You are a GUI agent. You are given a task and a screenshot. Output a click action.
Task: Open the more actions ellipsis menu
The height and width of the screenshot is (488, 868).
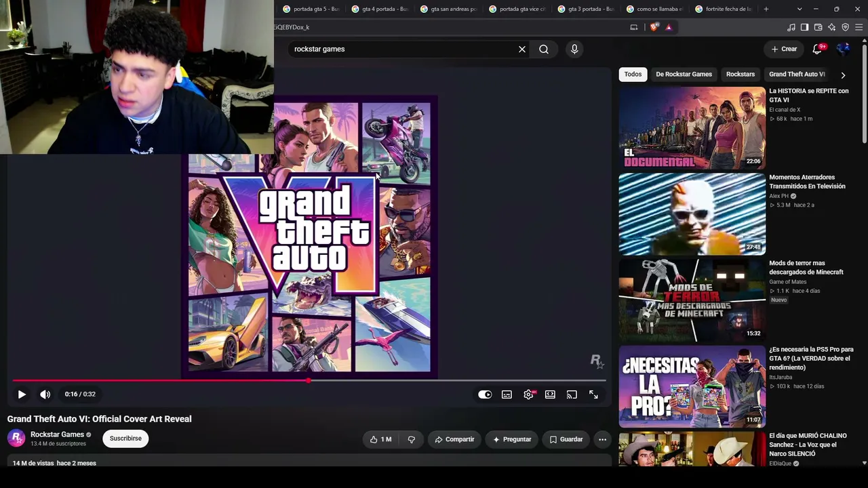click(602, 439)
